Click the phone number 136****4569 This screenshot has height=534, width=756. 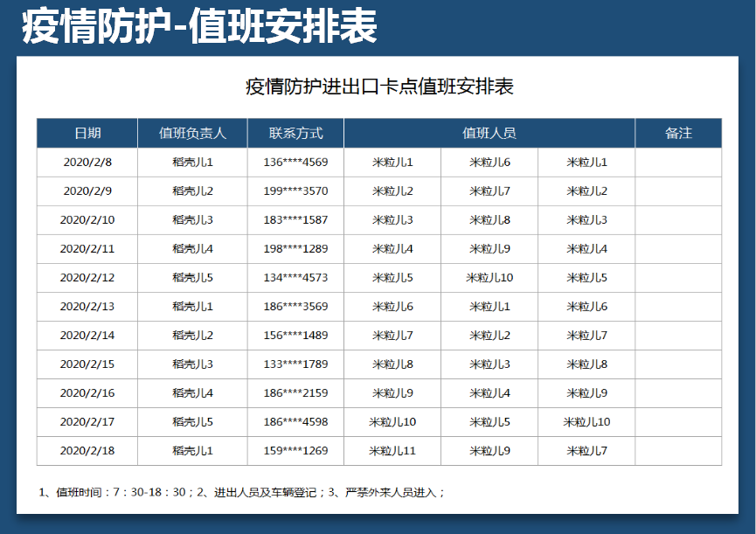[x=295, y=162]
